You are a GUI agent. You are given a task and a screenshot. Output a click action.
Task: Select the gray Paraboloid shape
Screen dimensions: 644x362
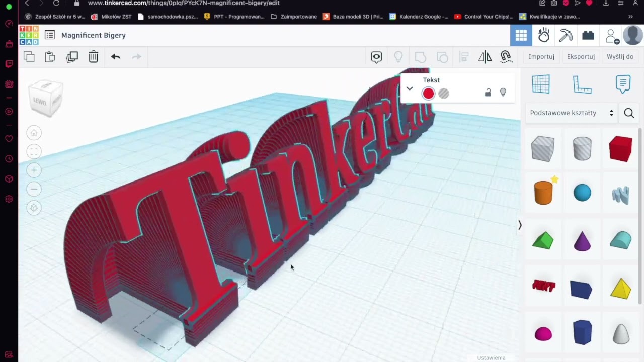coord(621,334)
